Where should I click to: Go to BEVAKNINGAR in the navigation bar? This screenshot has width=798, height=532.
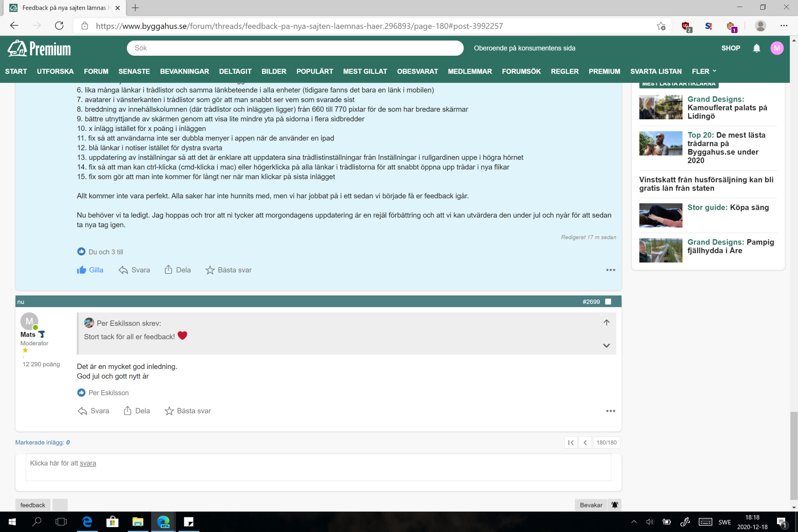pyautogui.click(x=184, y=71)
